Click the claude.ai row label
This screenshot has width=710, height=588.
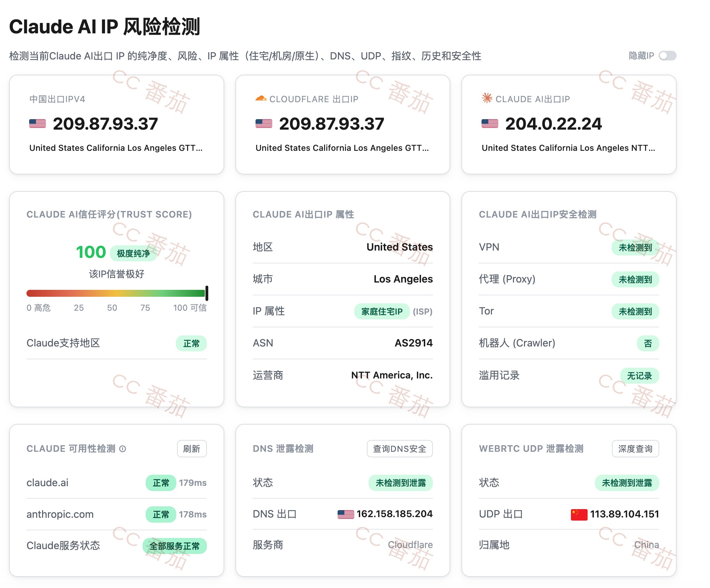pyautogui.click(x=47, y=482)
